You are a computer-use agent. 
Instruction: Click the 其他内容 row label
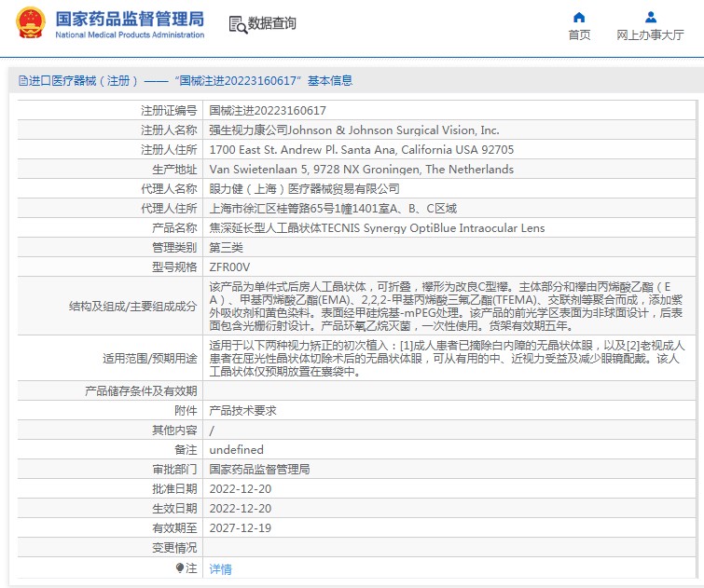point(174,430)
